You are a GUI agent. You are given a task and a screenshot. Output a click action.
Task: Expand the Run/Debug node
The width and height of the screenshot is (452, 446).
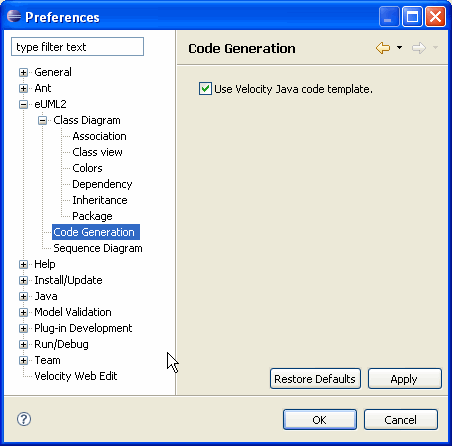click(23, 344)
